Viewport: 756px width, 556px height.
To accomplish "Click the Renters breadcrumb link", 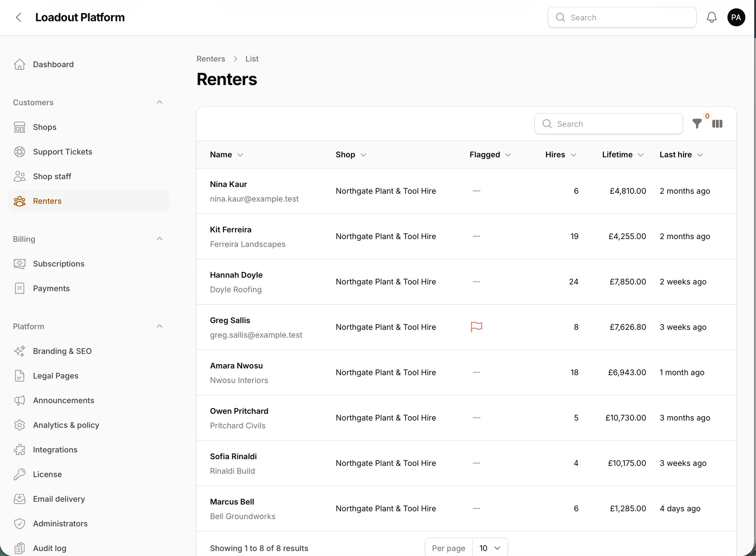I will (x=211, y=59).
